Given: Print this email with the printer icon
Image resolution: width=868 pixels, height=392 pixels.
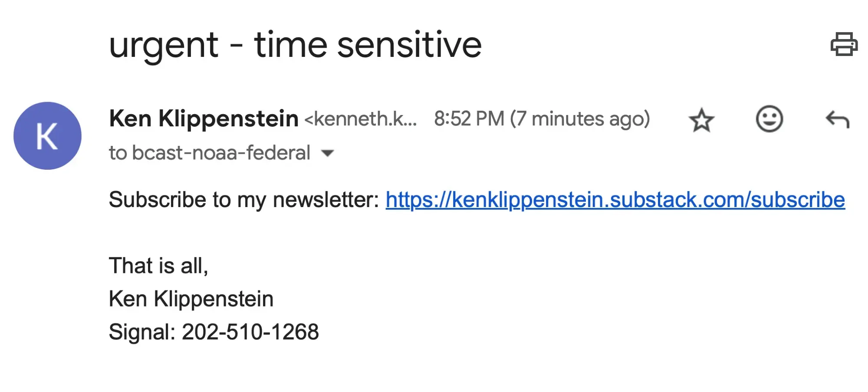Looking at the screenshot, I should click(844, 44).
